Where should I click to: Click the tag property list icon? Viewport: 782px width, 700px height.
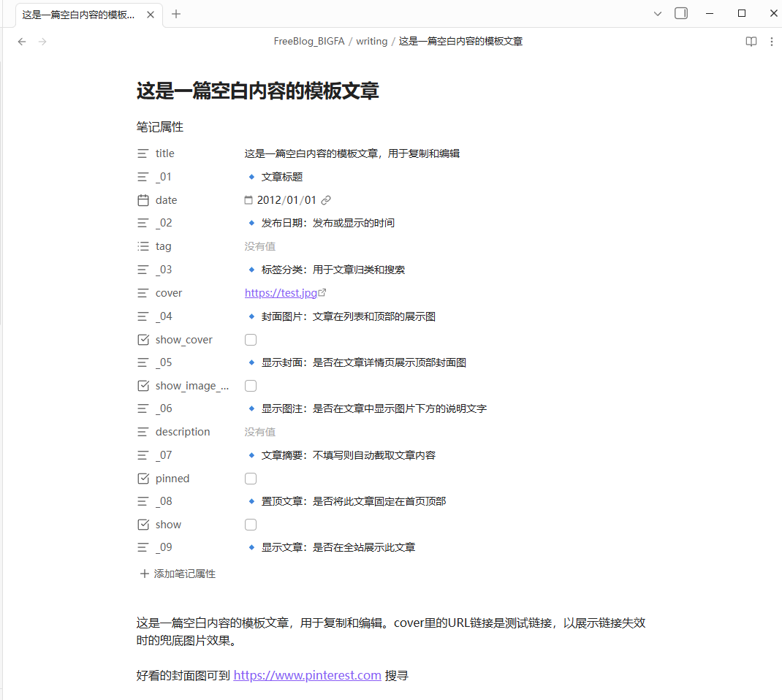pos(143,246)
